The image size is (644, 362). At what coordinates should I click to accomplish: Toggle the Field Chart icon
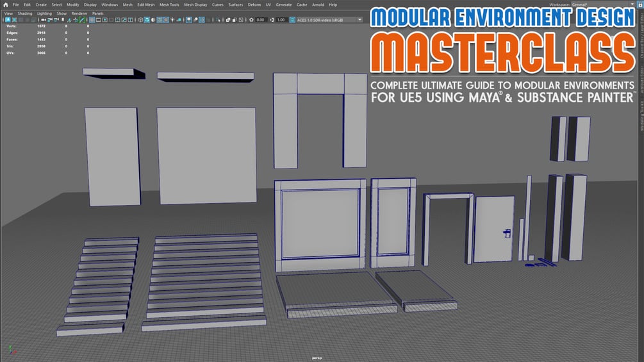(117, 20)
